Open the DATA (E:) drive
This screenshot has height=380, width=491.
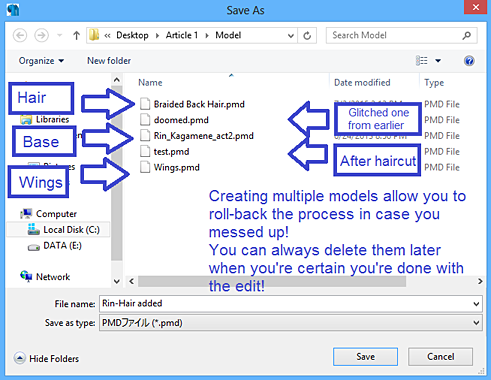(x=62, y=246)
